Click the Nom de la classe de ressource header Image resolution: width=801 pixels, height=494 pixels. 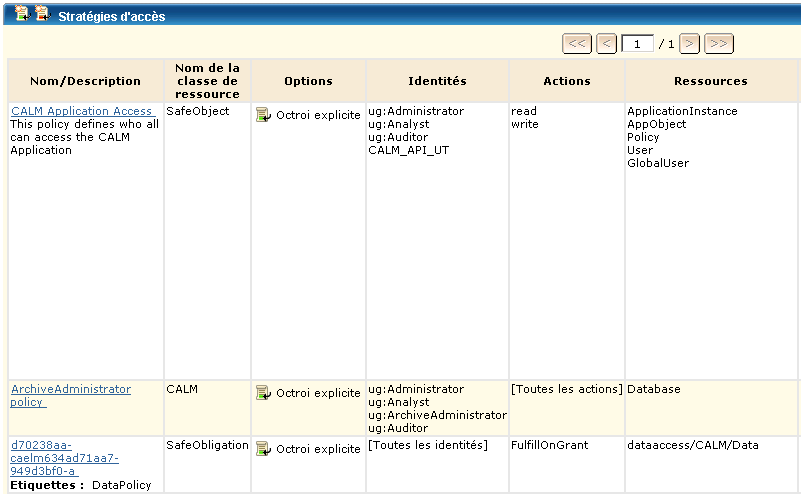click(207, 81)
